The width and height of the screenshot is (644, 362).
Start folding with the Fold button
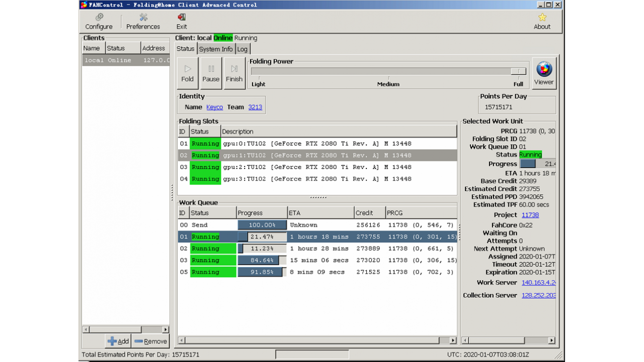point(188,73)
